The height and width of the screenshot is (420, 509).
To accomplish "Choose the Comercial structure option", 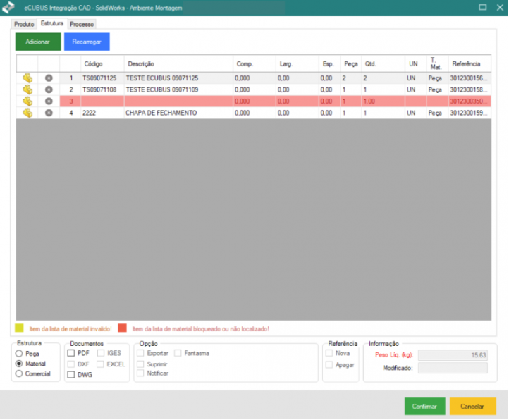I will point(19,373).
